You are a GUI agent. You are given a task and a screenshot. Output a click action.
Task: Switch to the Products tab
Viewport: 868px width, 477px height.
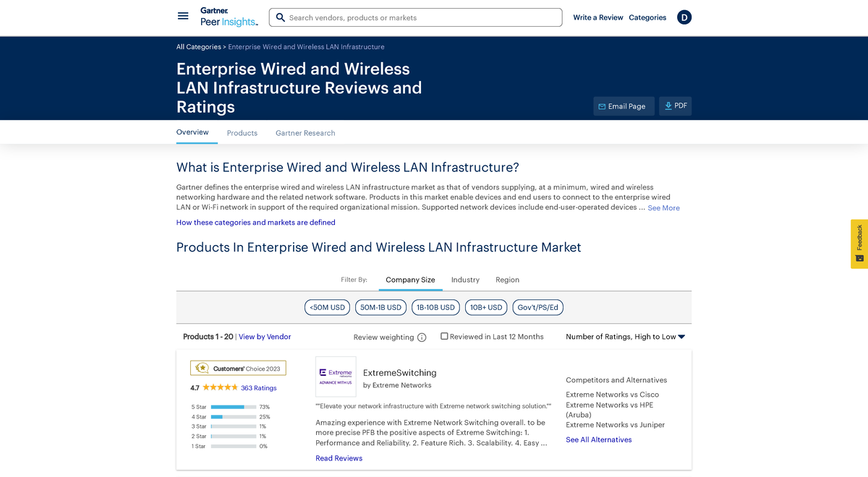[x=242, y=133]
